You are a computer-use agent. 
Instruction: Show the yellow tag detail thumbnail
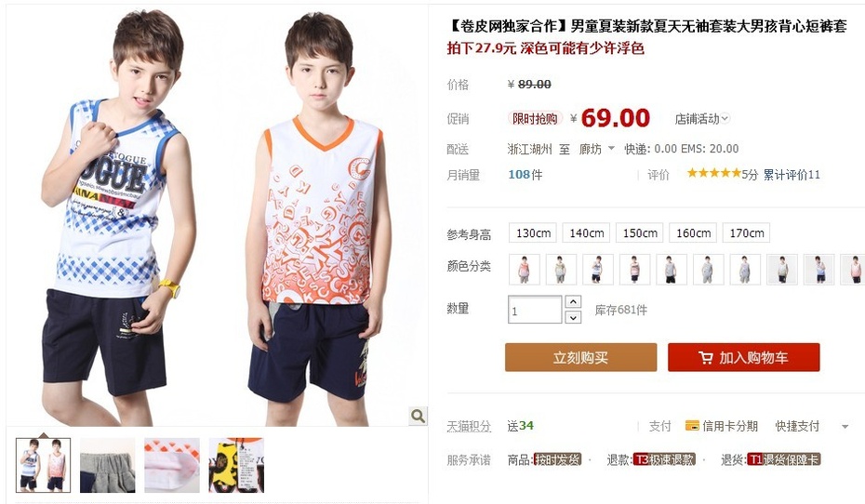coord(236,465)
